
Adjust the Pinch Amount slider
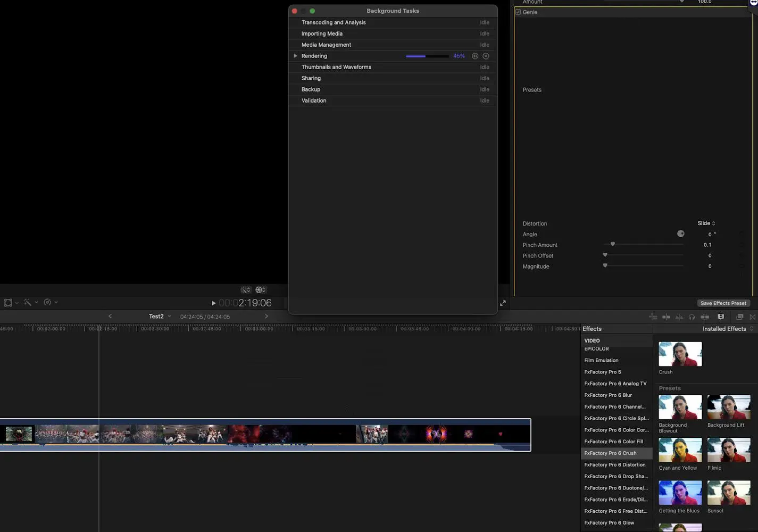pyautogui.click(x=613, y=245)
